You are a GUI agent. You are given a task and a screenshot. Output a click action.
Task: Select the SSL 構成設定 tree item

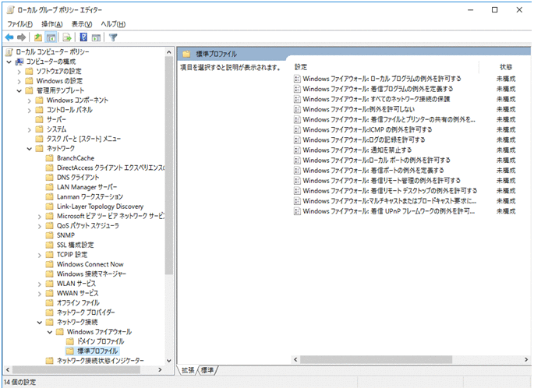click(x=76, y=245)
